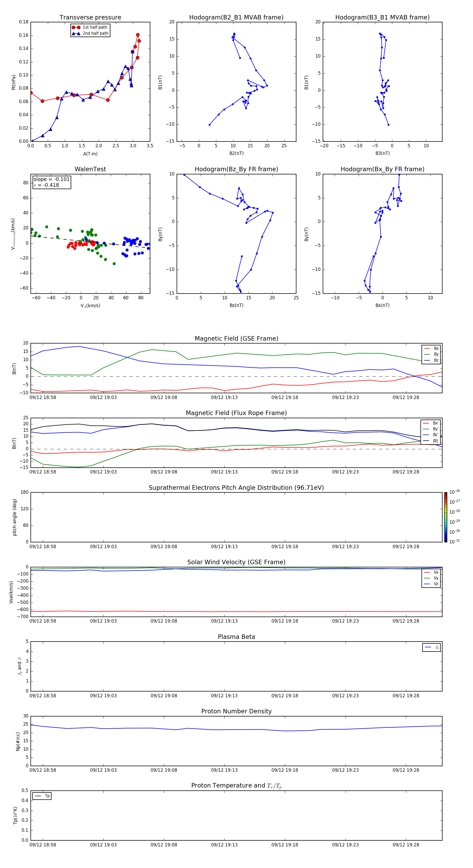The width and height of the screenshot is (473, 868).
Task: Click the "Magnetic Field (GSE Frame)" title
Action: 236,339
